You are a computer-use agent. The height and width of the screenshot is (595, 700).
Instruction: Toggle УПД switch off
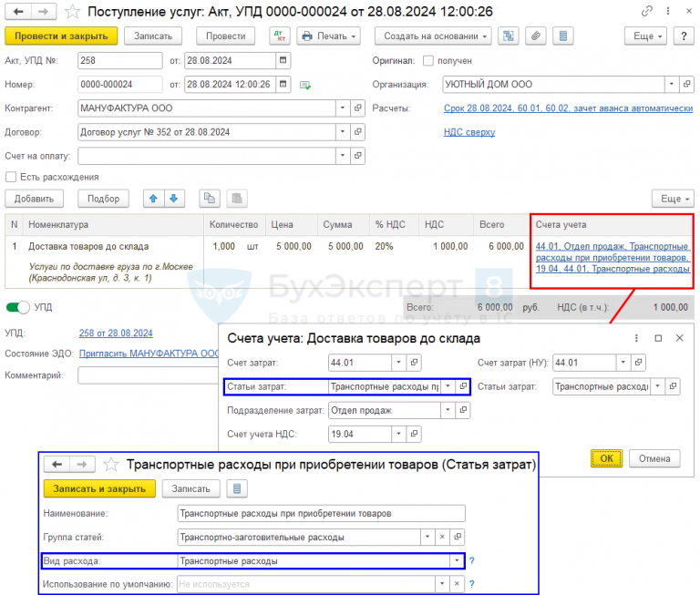pyautogui.click(x=18, y=307)
